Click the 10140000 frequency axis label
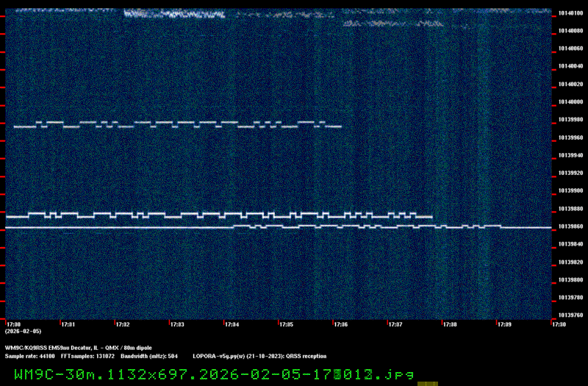This screenshot has height=386, width=588. click(570, 102)
